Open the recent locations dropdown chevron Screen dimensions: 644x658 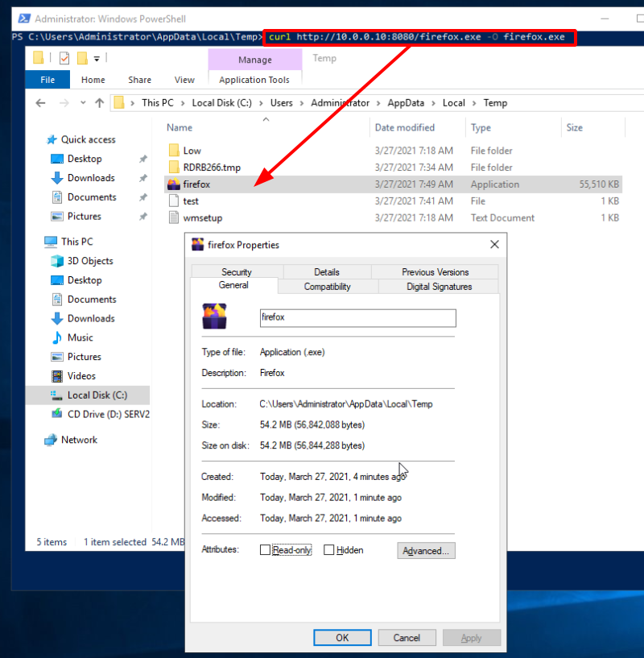tap(83, 102)
